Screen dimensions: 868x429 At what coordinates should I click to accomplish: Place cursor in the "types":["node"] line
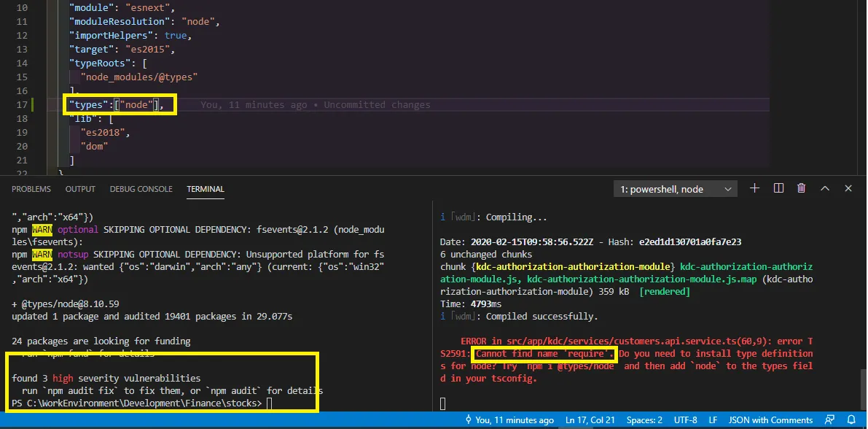coord(116,105)
